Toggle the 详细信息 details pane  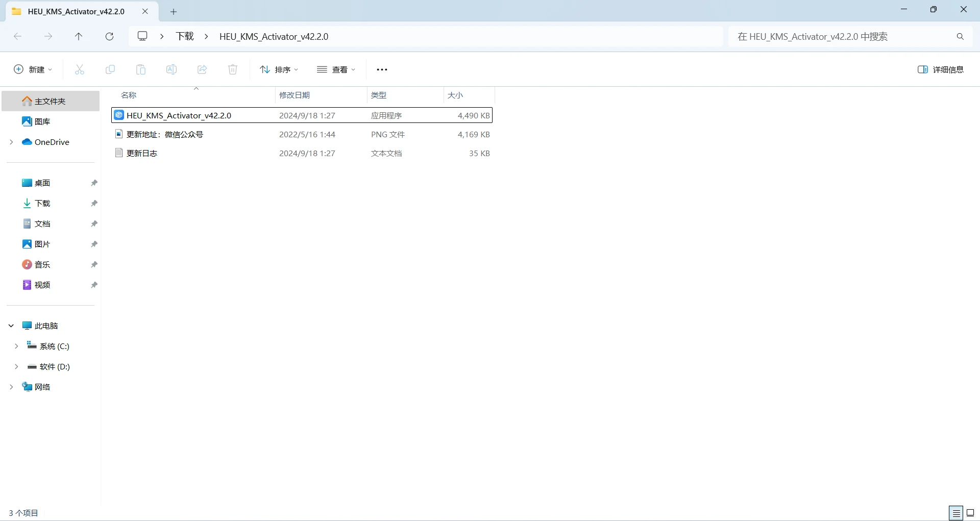point(940,69)
